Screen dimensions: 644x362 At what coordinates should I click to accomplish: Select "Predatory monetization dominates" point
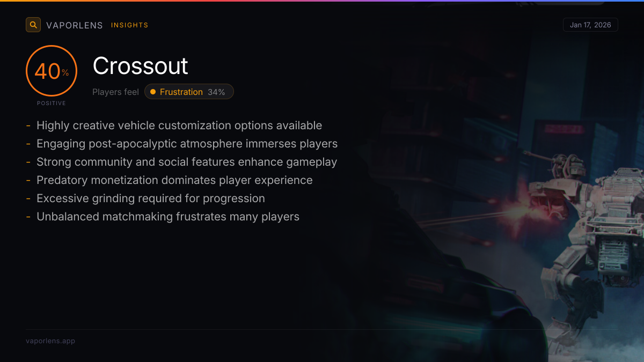pyautogui.click(x=174, y=180)
